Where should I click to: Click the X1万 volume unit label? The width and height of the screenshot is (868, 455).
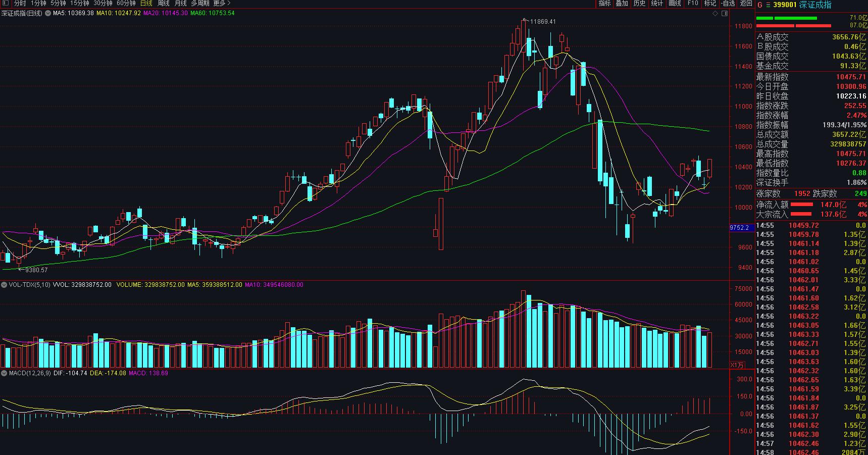point(737,365)
